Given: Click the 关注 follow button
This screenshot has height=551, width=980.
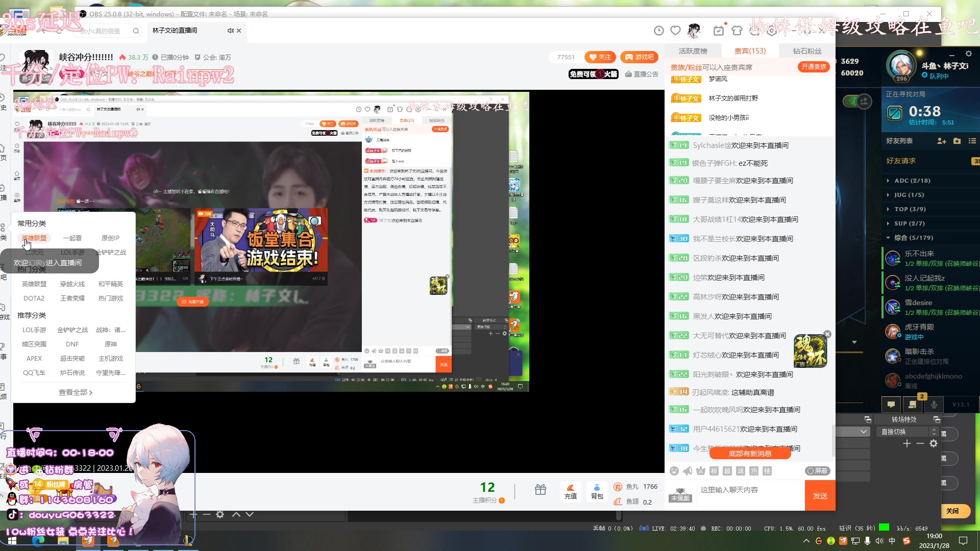Looking at the screenshot, I should [x=600, y=57].
